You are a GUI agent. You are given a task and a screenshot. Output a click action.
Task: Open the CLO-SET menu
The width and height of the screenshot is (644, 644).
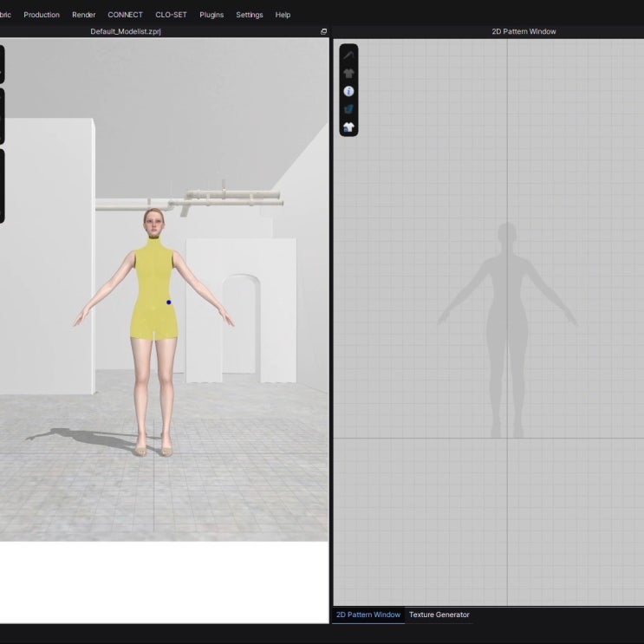(x=171, y=15)
